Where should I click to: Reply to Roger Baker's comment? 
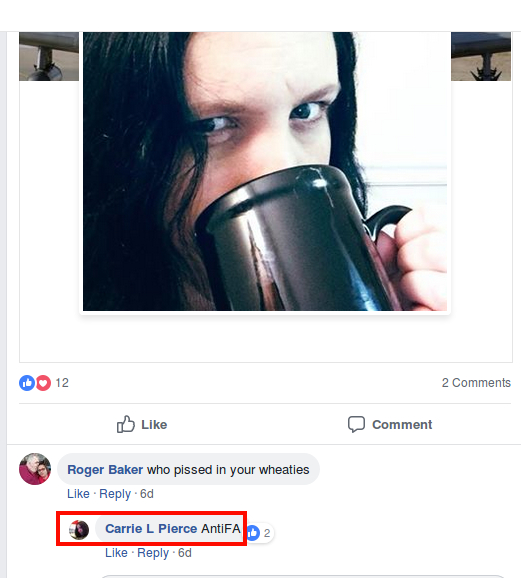click(115, 494)
